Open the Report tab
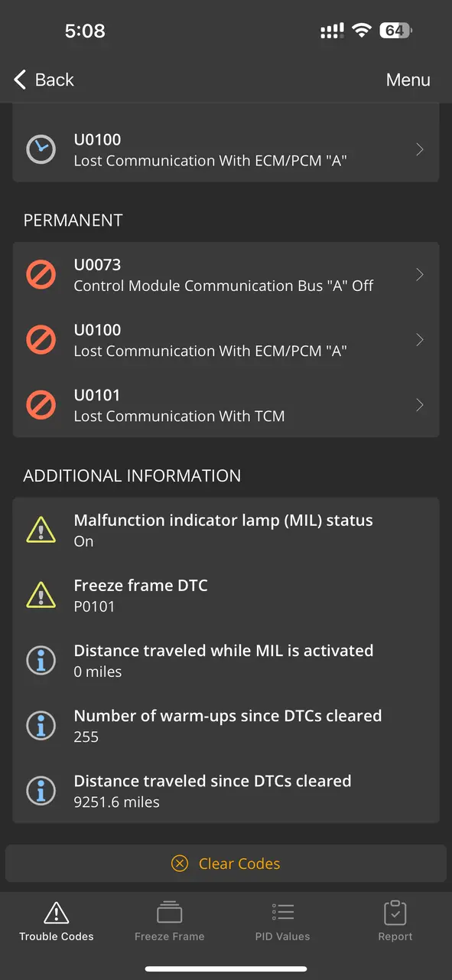The width and height of the screenshot is (452, 980). coord(395,921)
